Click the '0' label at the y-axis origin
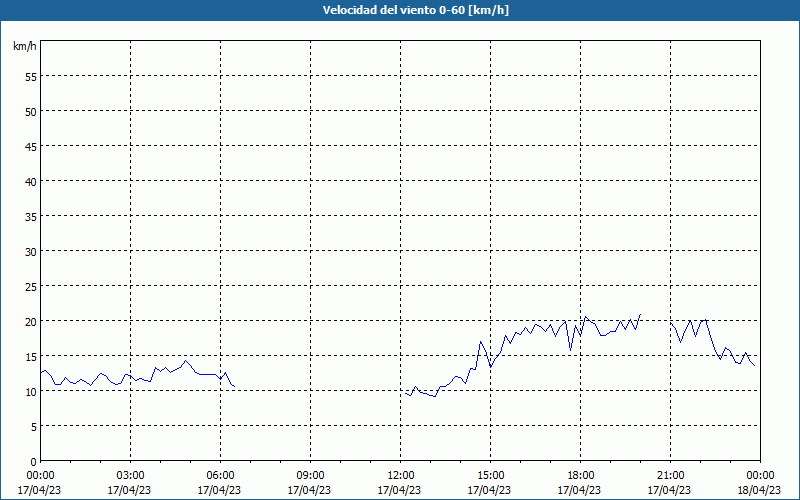Screen dimensions: 800x500 tap(34, 462)
